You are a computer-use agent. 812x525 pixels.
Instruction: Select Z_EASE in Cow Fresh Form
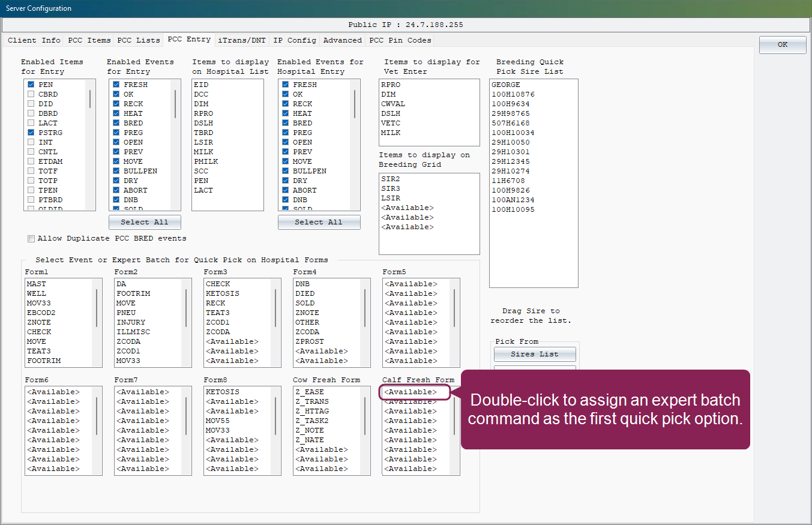tap(310, 392)
